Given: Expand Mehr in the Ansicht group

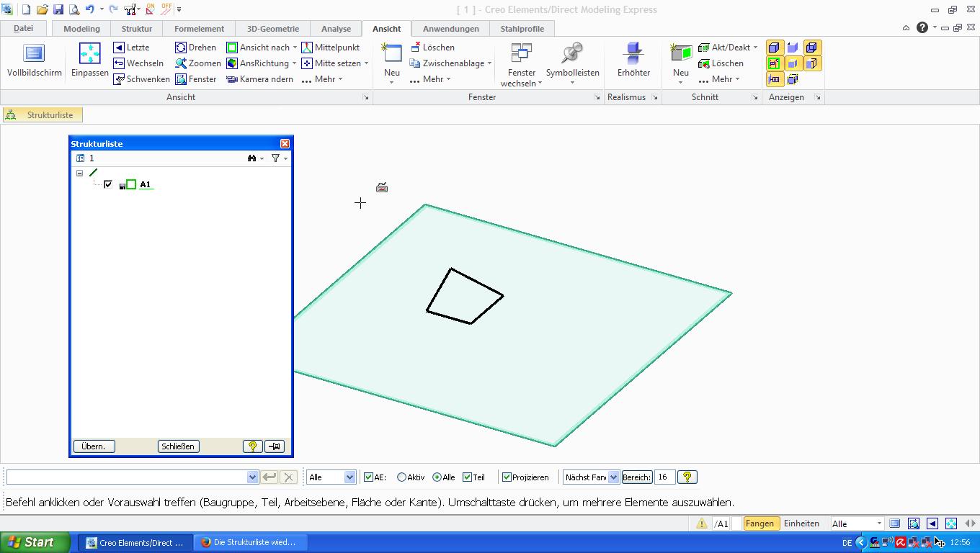Looking at the screenshot, I should (322, 79).
